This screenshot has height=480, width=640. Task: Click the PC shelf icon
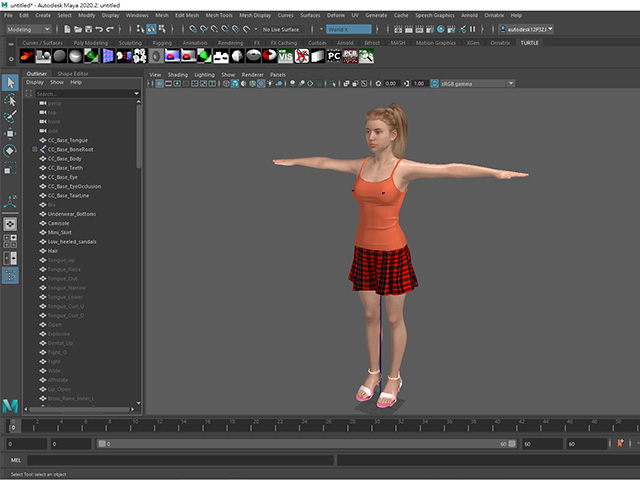[x=334, y=56]
